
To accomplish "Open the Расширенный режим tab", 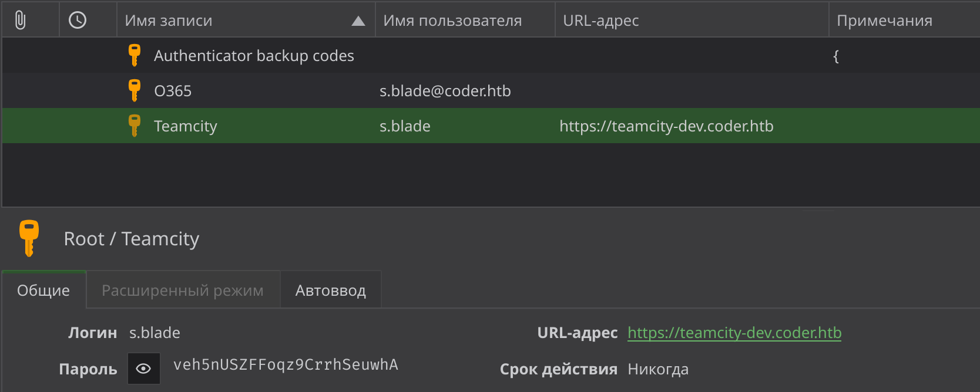I will pyautogui.click(x=183, y=290).
